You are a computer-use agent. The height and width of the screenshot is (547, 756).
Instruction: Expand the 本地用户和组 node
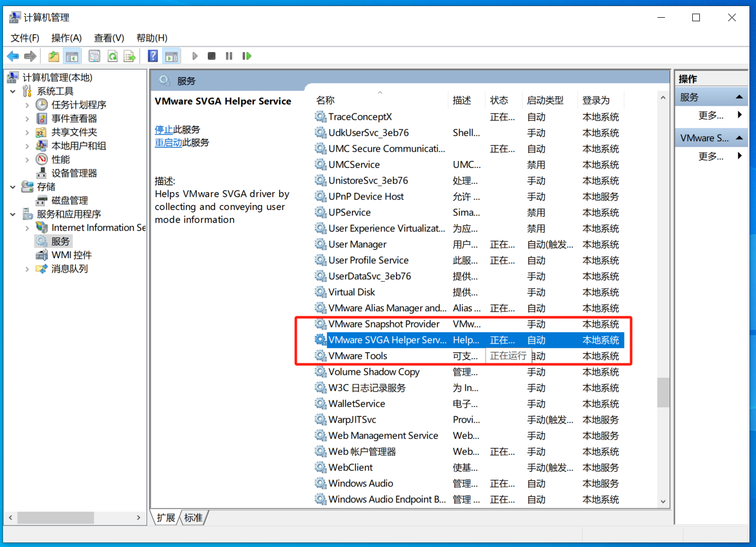27,146
